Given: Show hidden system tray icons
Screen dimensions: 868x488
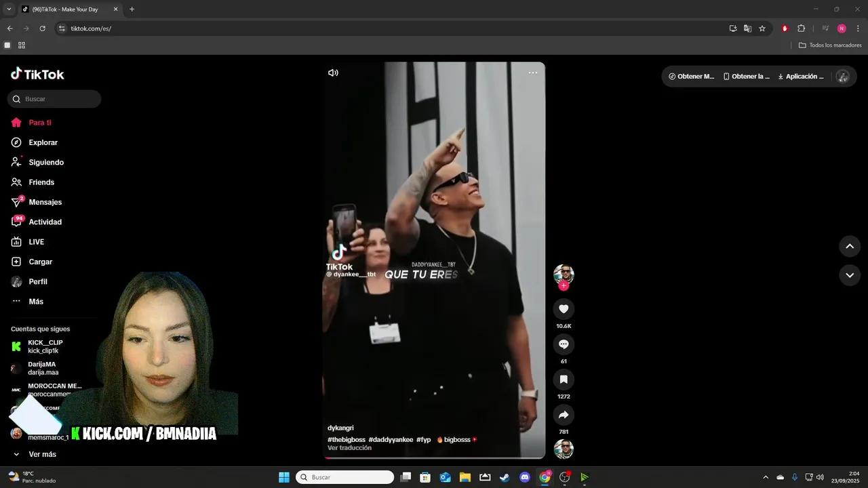Looking at the screenshot, I should 766,477.
